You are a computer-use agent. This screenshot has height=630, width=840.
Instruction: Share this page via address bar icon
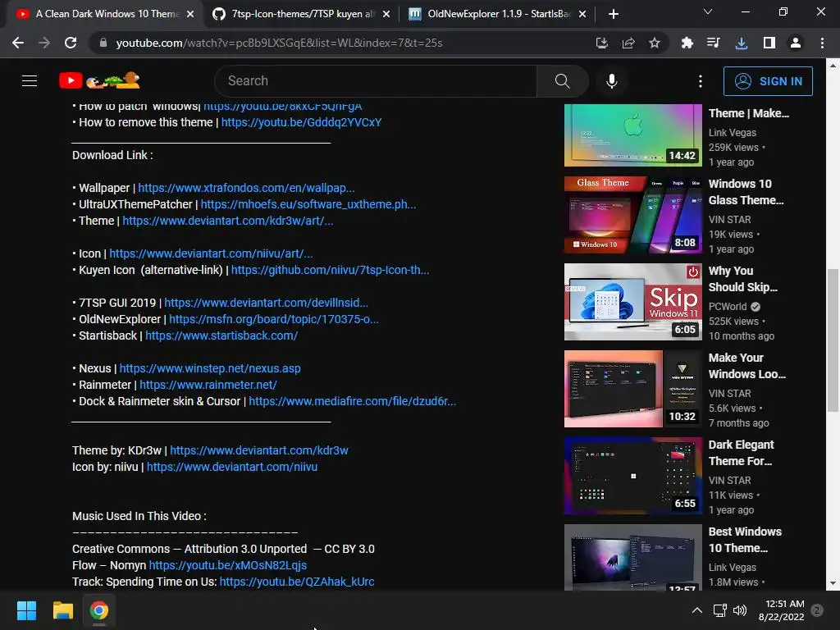(x=628, y=43)
